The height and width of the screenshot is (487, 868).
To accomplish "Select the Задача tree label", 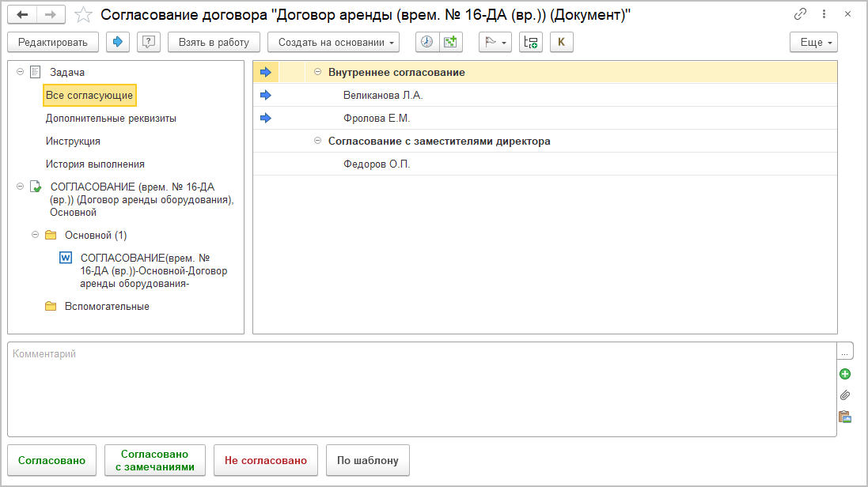I will 67,73.
